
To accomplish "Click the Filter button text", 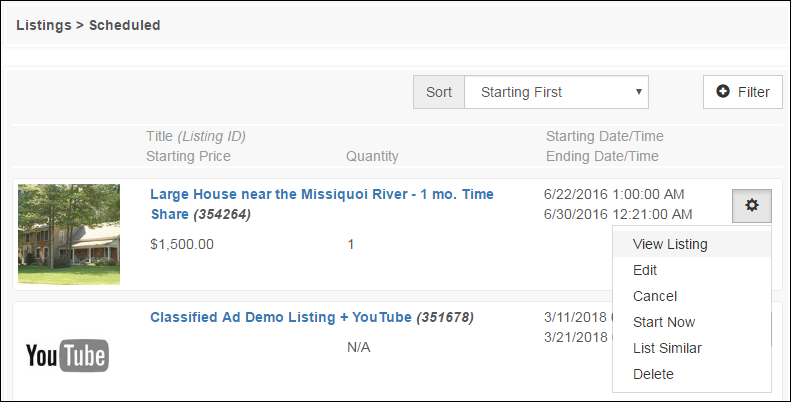I will (x=753, y=92).
